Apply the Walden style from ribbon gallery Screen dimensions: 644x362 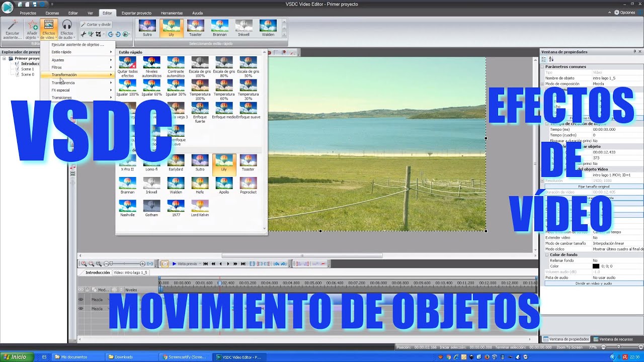[268, 28]
